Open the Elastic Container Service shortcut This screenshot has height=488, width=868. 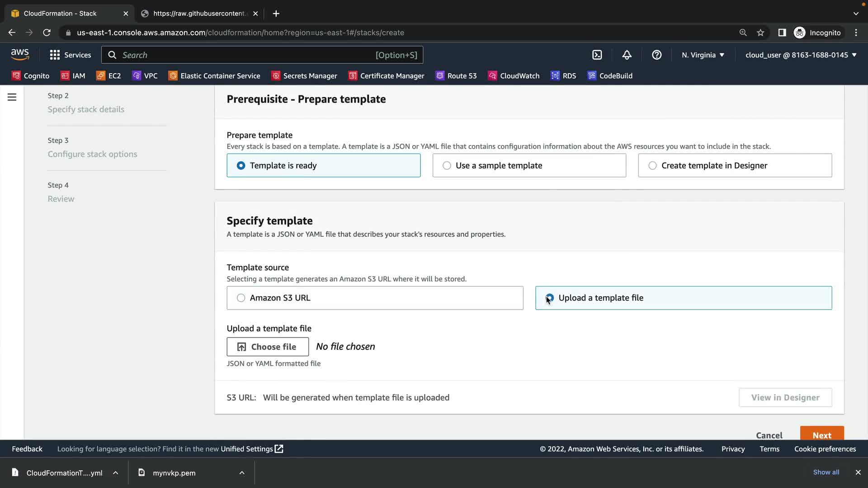[x=214, y=76]
